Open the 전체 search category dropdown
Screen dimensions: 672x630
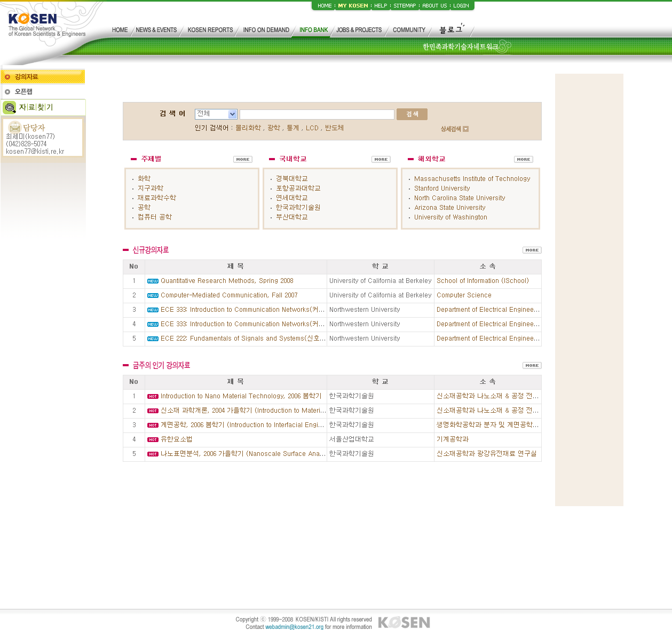tap(216, 114)
